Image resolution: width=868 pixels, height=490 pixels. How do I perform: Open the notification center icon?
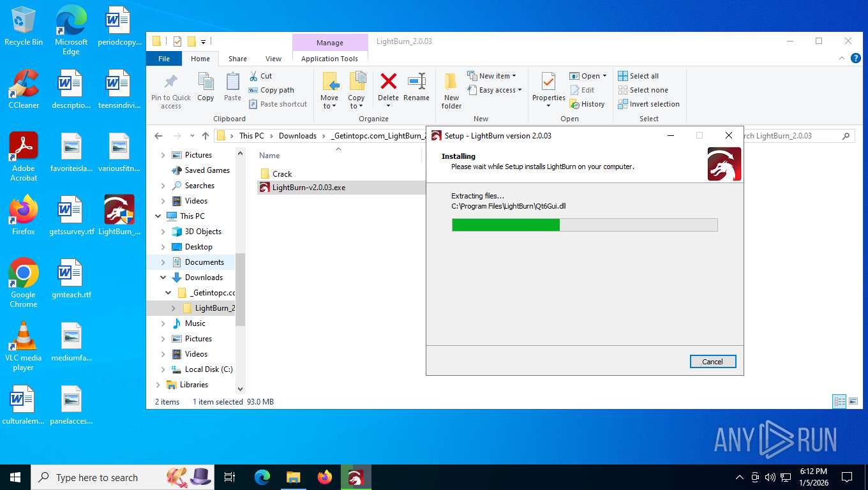click(x=847, y=477)
